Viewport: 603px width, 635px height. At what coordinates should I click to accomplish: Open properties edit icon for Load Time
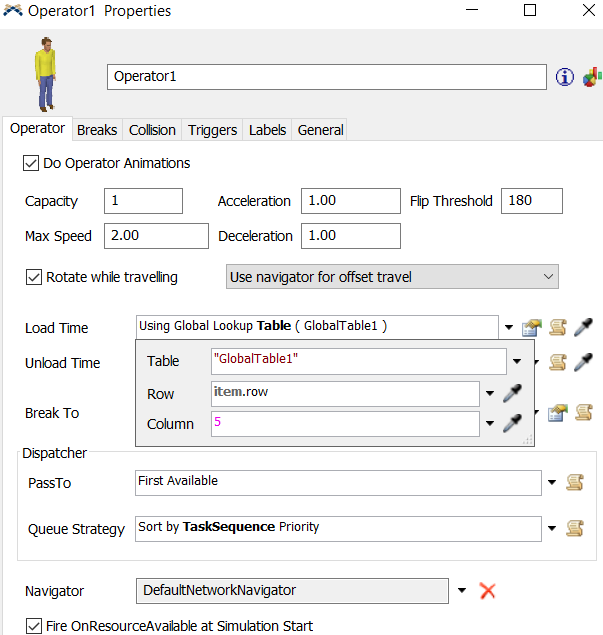point(532,327)
